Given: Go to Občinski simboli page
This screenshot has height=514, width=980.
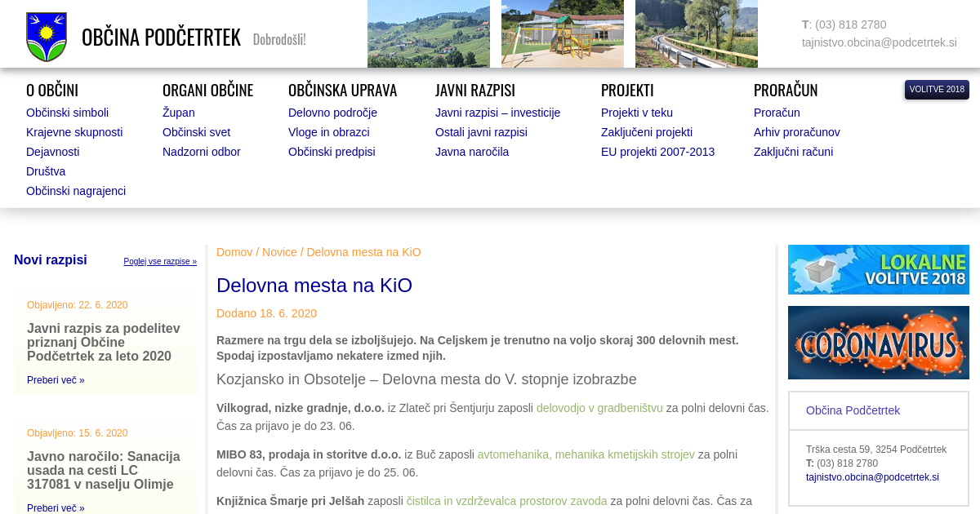Looking at the screenshot, I should coord(67,113).
